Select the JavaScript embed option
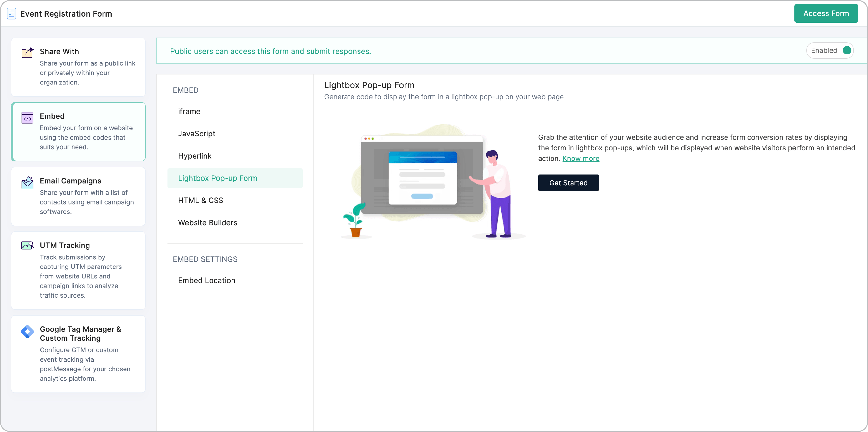 point(197,133)
